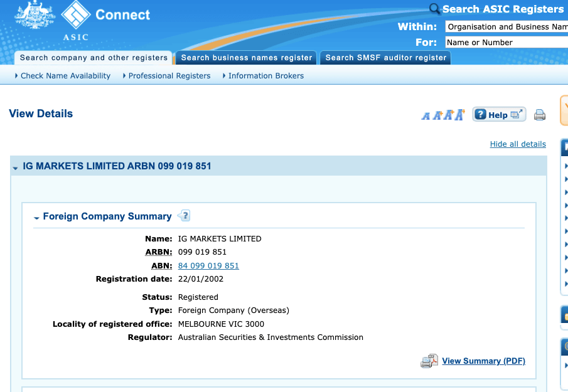Open View Summary (PDF) link

484,361
